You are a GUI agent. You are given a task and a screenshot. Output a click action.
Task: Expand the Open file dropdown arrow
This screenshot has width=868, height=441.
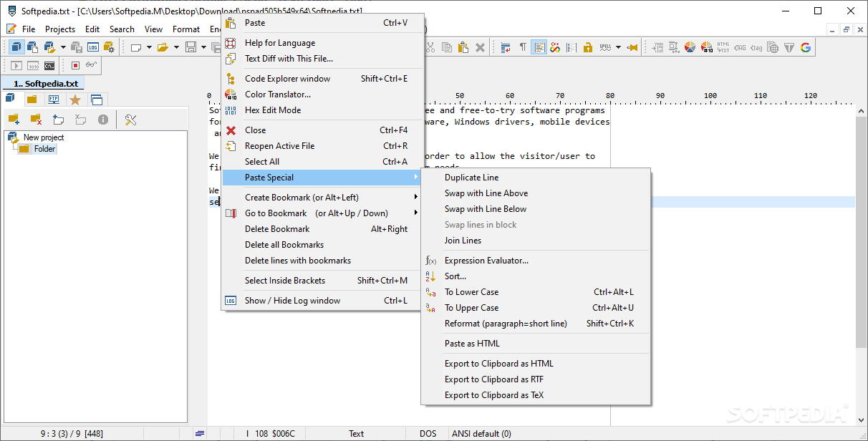point(176,47)
